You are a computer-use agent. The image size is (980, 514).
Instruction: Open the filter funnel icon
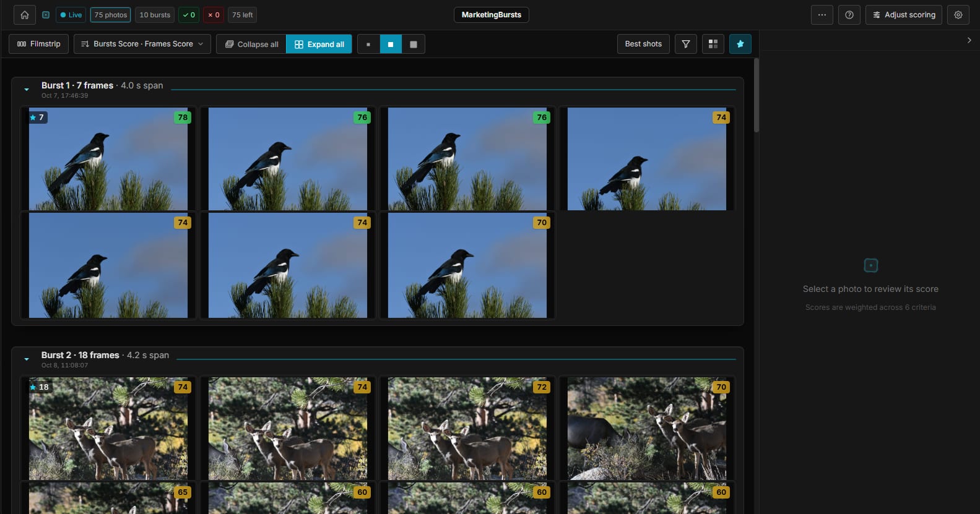[x=686, y=44]
